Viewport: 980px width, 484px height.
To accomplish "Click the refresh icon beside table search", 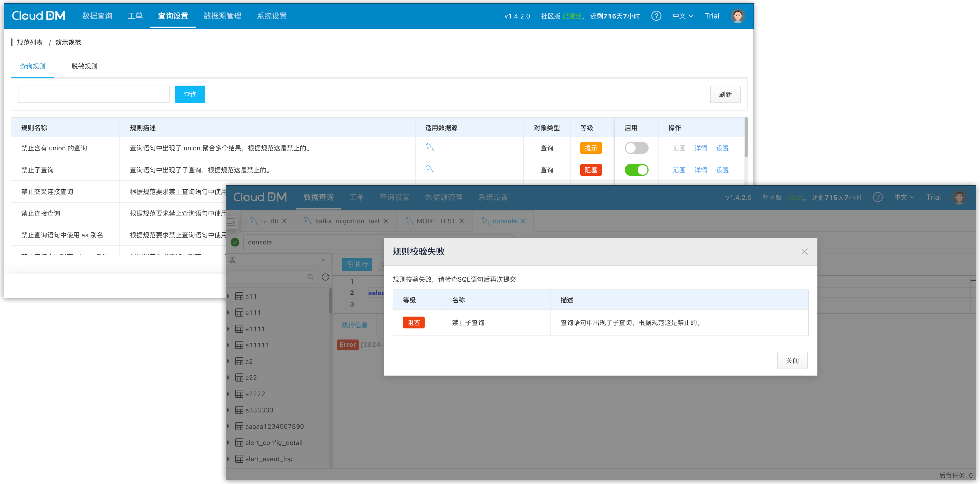I will (x=325, y=277).
